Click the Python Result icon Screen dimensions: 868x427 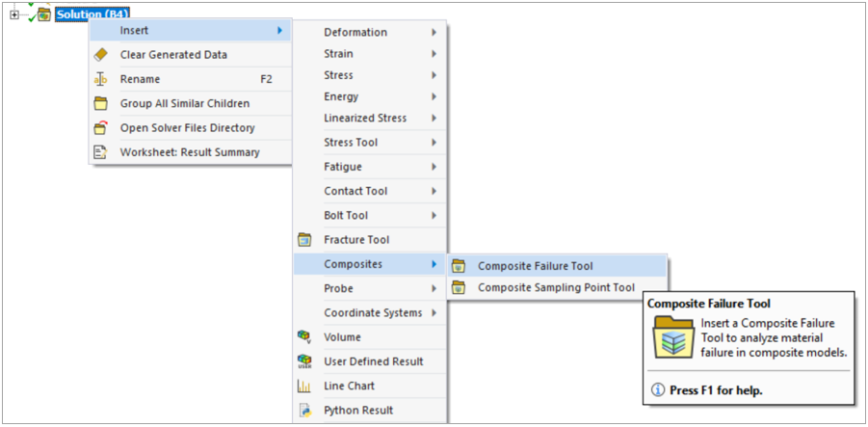point(305,410)
